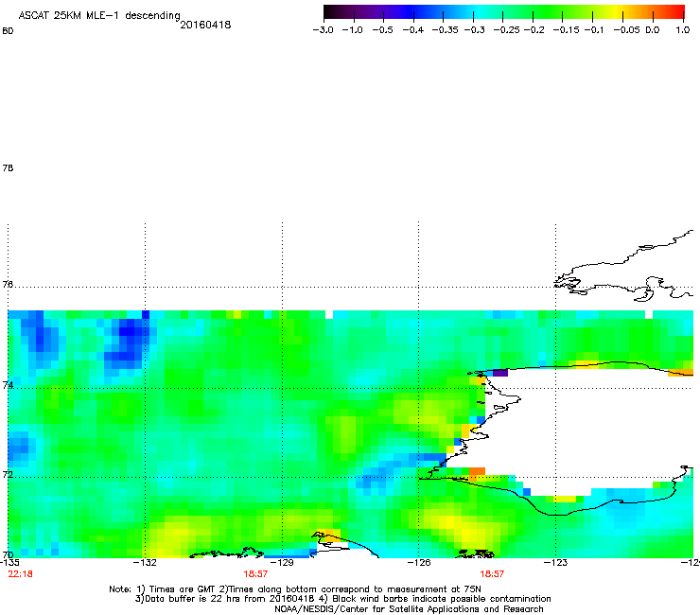Viewport: 700px width, 615px height.
Task: Click the "0.0" color scale label
Action: coord(653,30)
